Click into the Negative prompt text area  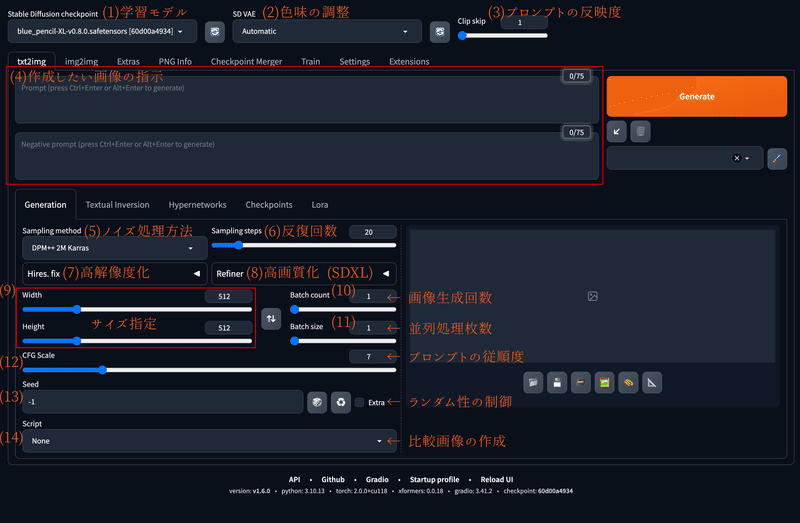[307, 156]
